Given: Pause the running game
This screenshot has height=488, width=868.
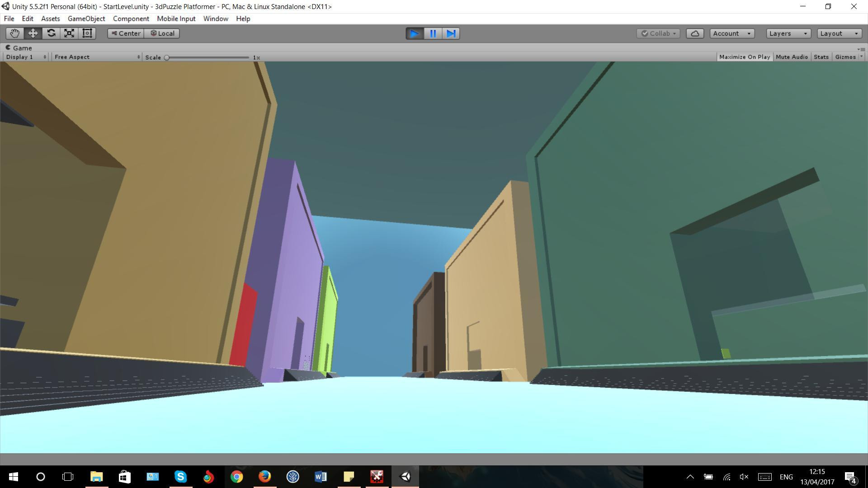Looking at the screenshot, I should click(433, 33).
